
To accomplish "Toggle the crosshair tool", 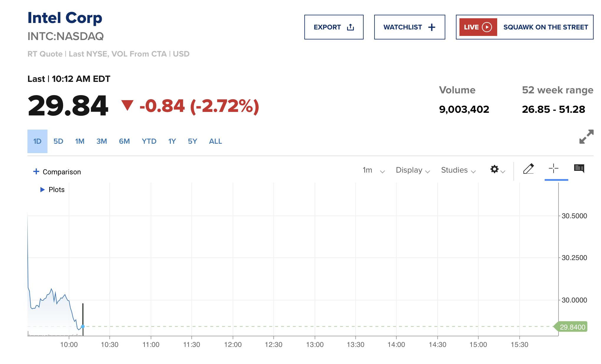I will (x=554, y=168).
